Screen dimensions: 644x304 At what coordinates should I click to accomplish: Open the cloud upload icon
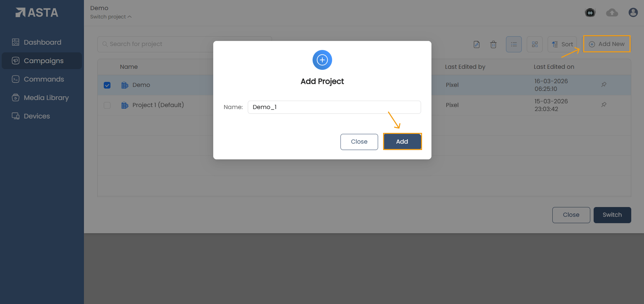(x=612, y=13)
